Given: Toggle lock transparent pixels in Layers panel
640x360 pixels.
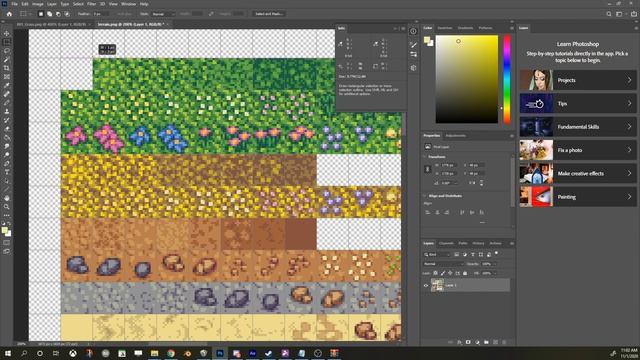Looking at the screenshot, I should pyautogui.click(x=436, y=273).
